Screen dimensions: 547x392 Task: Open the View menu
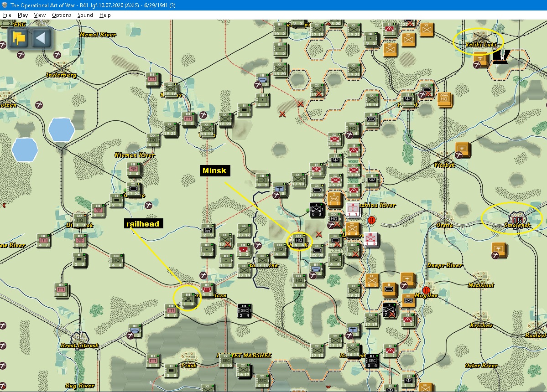[x=40, y=15]
